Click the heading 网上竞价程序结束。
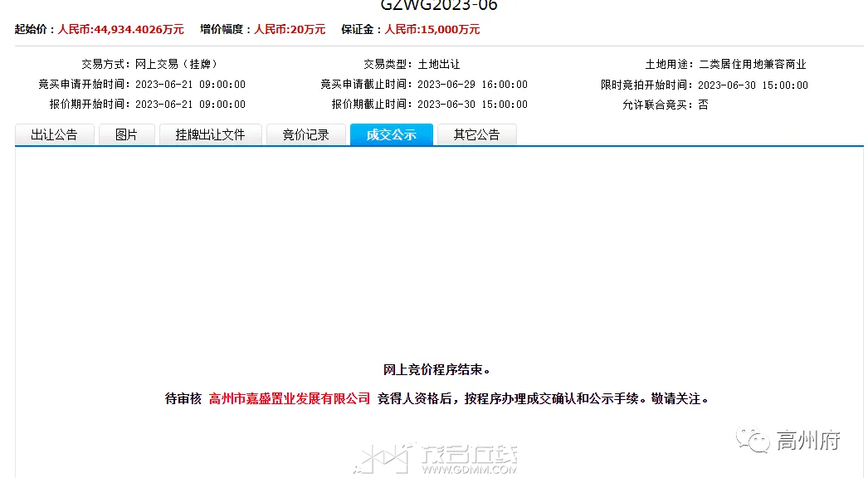The image size is (868, 478). [x=436, y=370]
